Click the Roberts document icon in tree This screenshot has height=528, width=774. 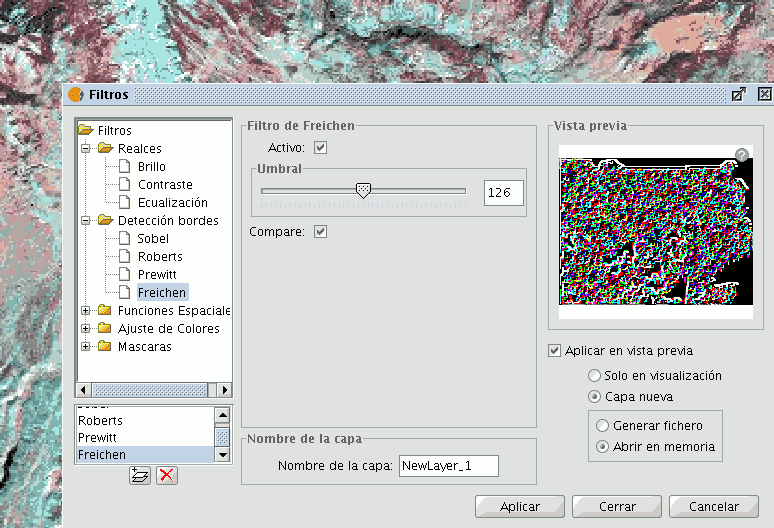125,256
